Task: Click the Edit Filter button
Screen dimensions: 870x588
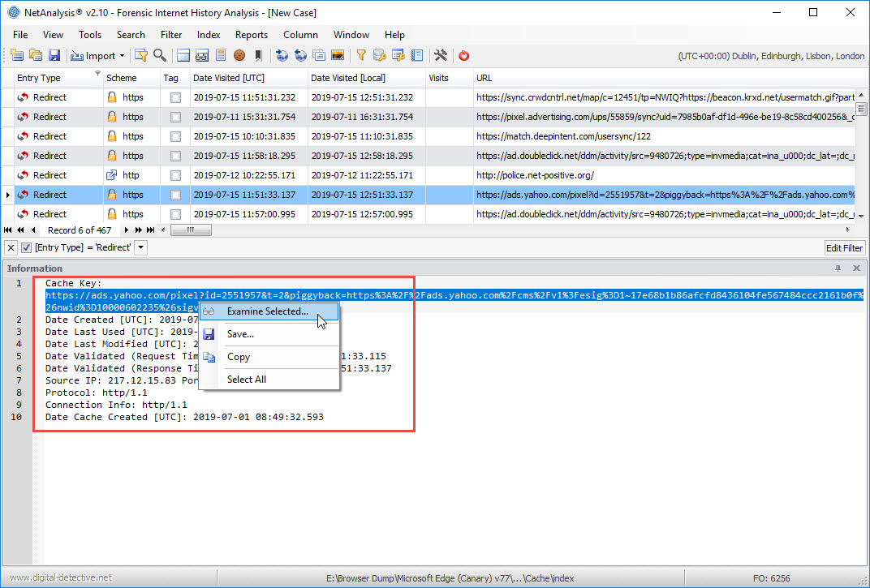Action: (x=845, y=248)
